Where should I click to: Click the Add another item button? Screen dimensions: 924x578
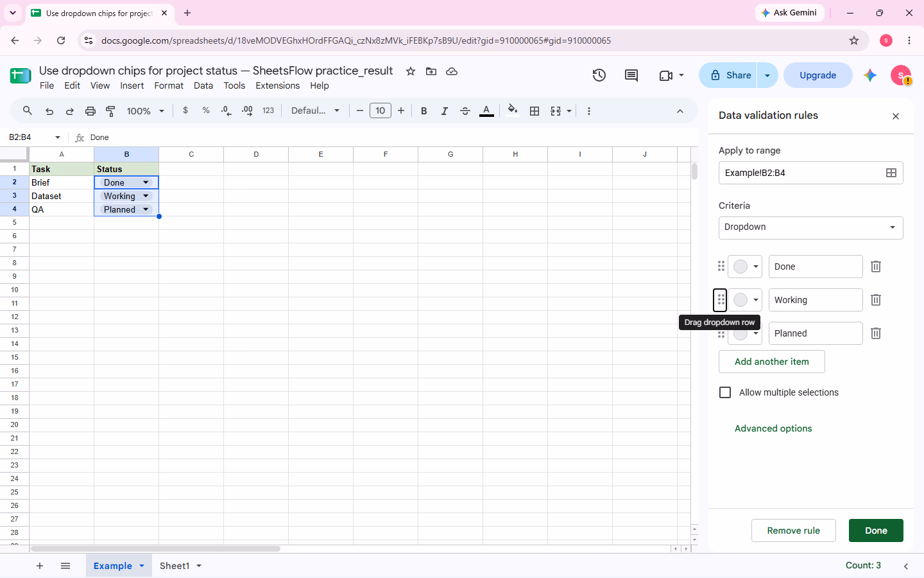tap(772, 362)
